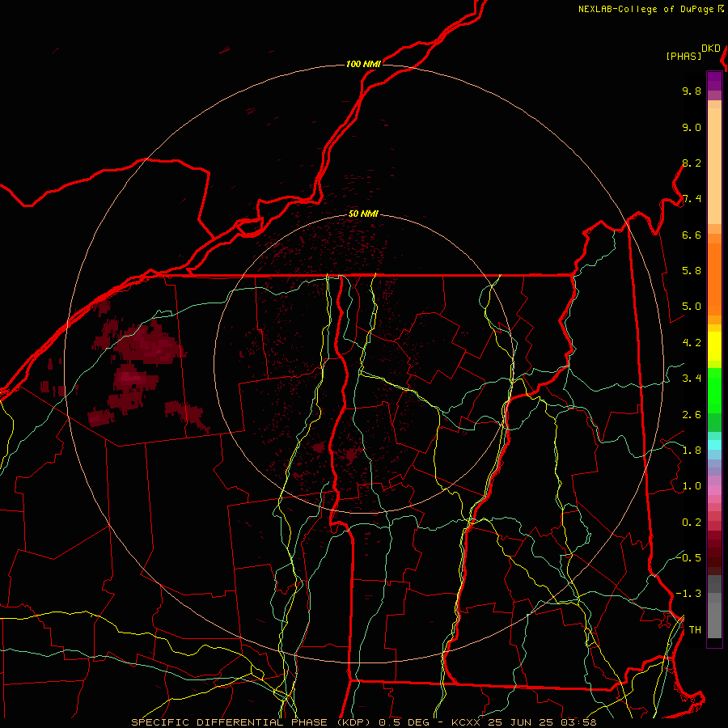The image size is (728, 728).
Task: Click the 5.0 scale value
Action: point(692,307)
